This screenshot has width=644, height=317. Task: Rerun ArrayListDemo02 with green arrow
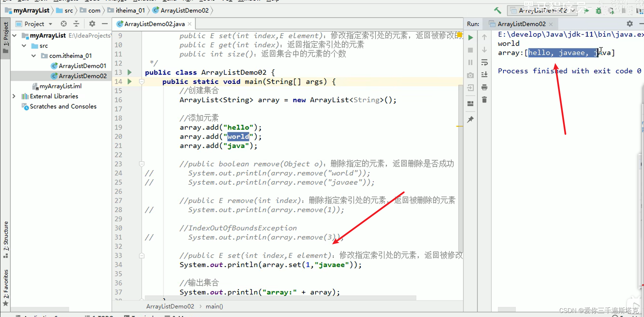[470, 38]
